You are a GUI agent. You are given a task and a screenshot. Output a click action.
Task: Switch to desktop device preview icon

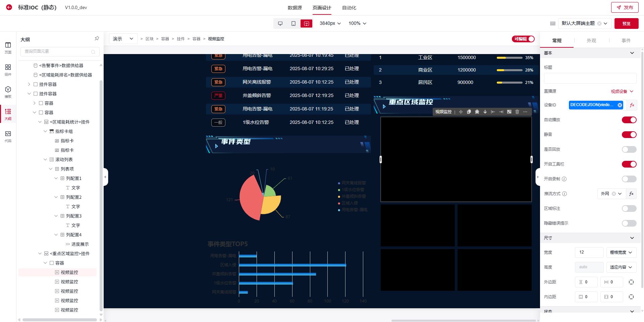pyautogui.click(x=280, y=24)
